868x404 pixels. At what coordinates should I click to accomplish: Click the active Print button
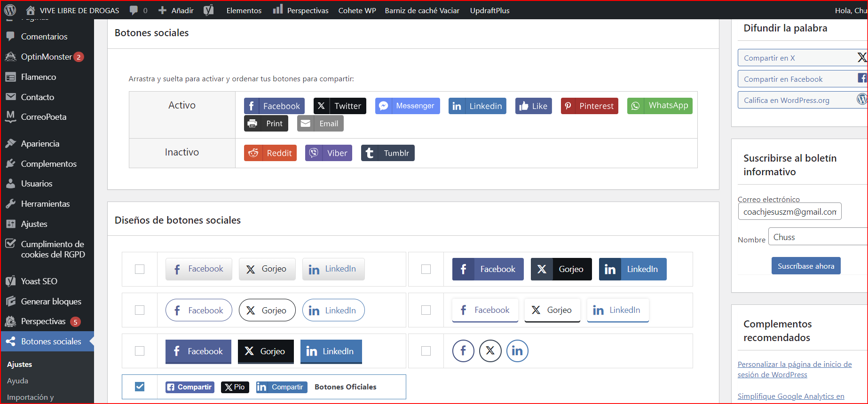(x=266, y=124)
